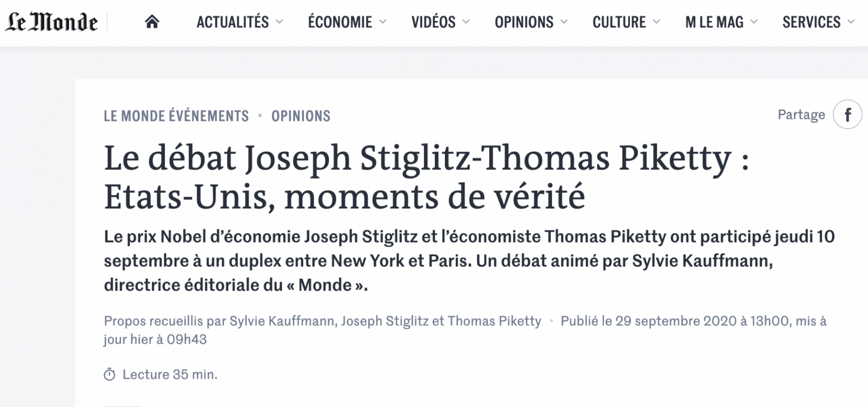Click the home icon in navigation
The width and height of the screenshot is (868, 407).
point(152,22)
